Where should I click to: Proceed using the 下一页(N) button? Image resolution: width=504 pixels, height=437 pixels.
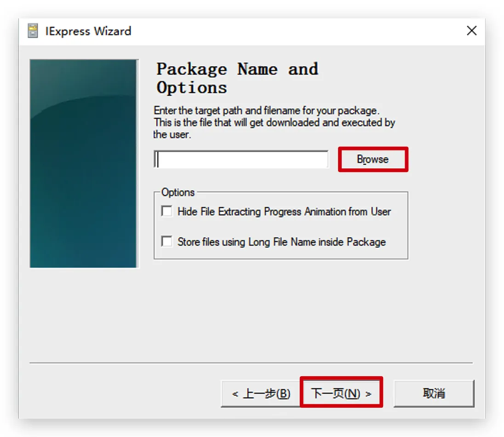(x=341, y=394)
